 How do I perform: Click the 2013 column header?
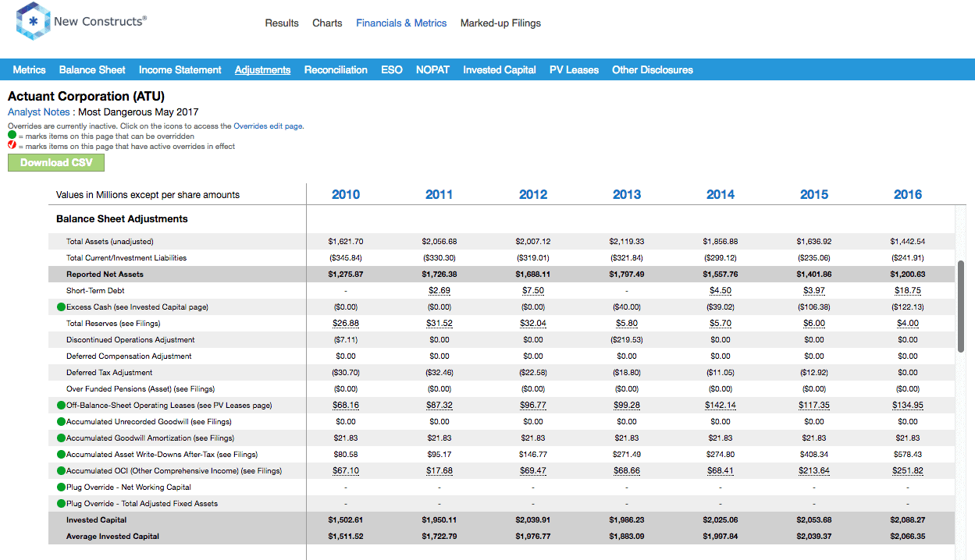(x=627, y=195)
